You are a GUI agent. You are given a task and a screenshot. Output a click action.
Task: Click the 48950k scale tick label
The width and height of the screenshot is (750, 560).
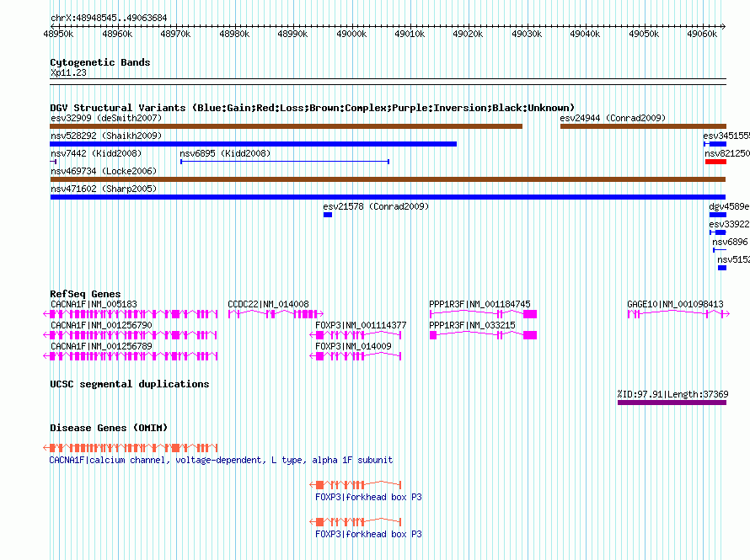click(58, 34)
